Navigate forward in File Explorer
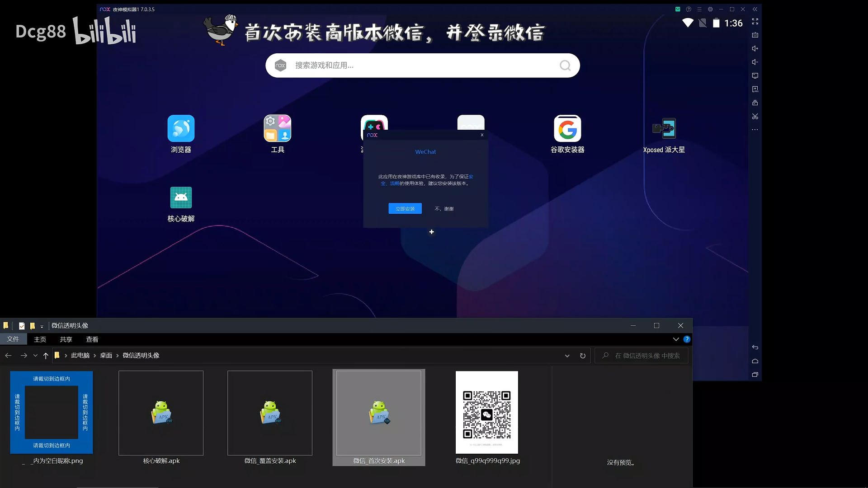 [24, 356]
